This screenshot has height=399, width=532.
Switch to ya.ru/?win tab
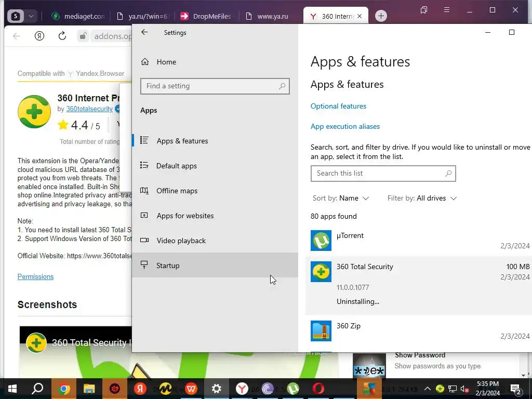click(143, 16)
